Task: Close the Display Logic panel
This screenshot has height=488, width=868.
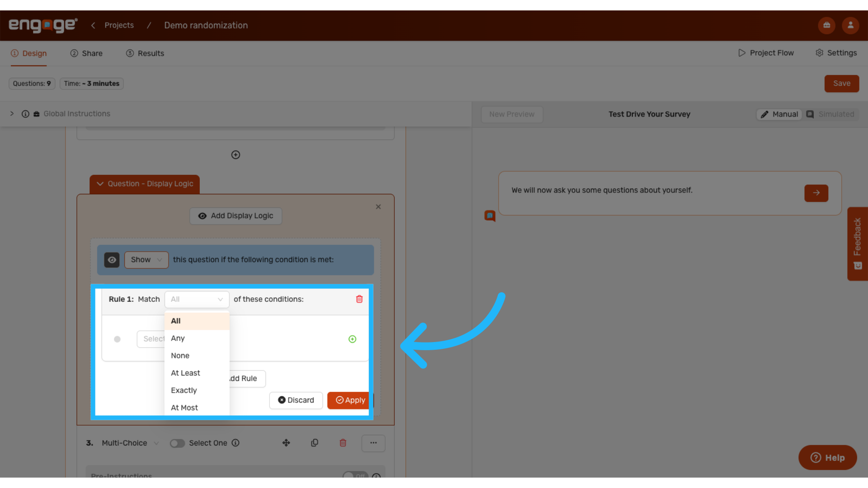Action: (378, 207)
